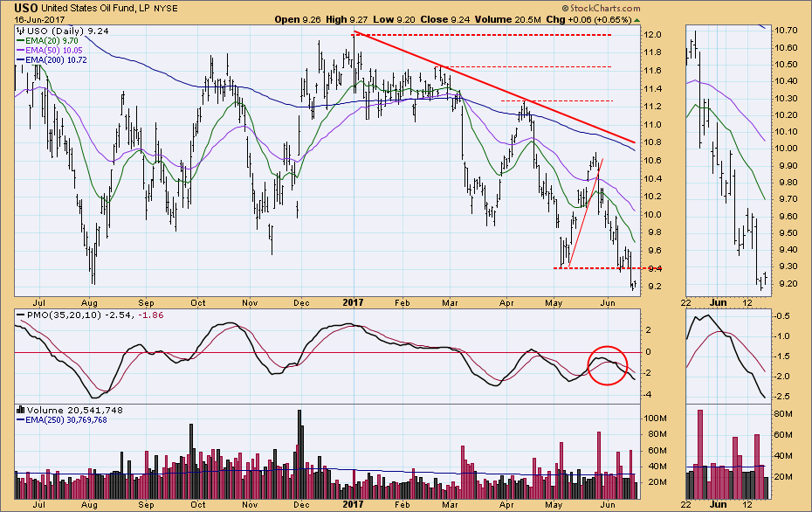Click the Mar label under the volume panel
812x512 pixels.
click(x=450, y=504)
